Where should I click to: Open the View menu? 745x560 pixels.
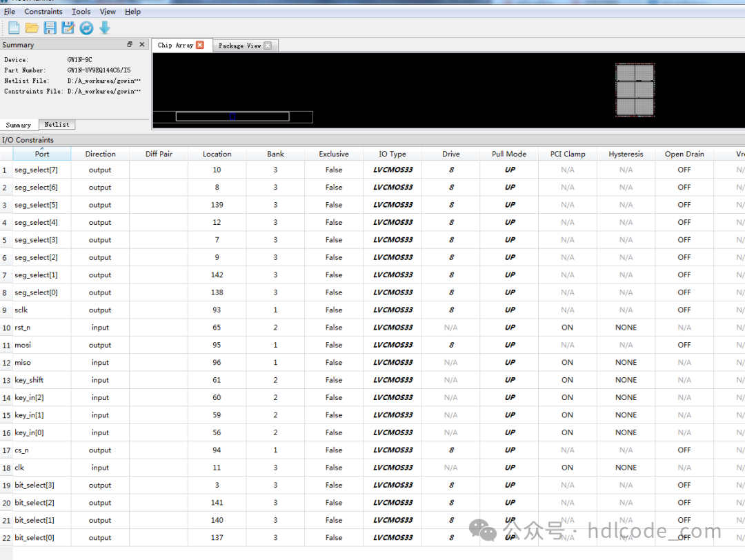108,12
